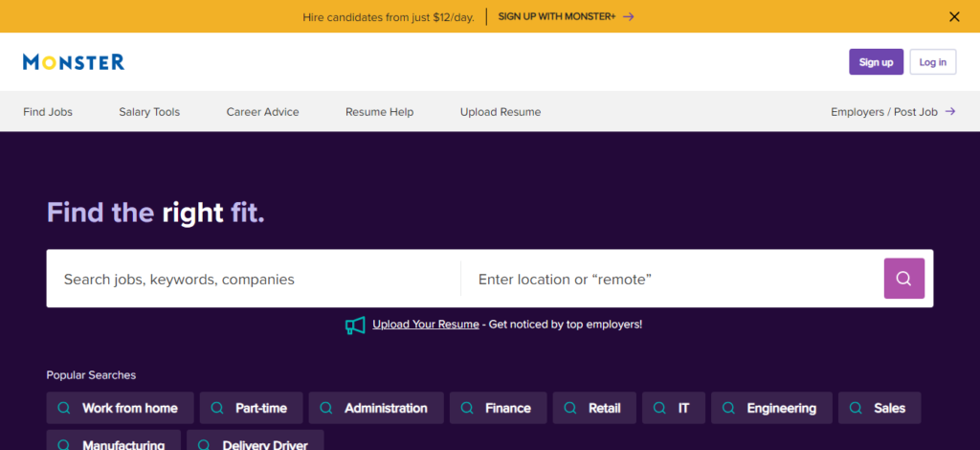This screenshot has width=980, height=450.
Task: Choose the Administration popular search
Action: click(376, 408)
